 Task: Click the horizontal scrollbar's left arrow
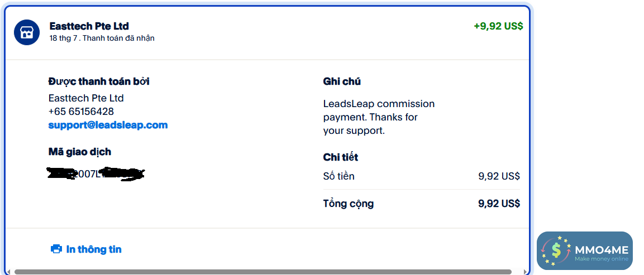point(9,272)
